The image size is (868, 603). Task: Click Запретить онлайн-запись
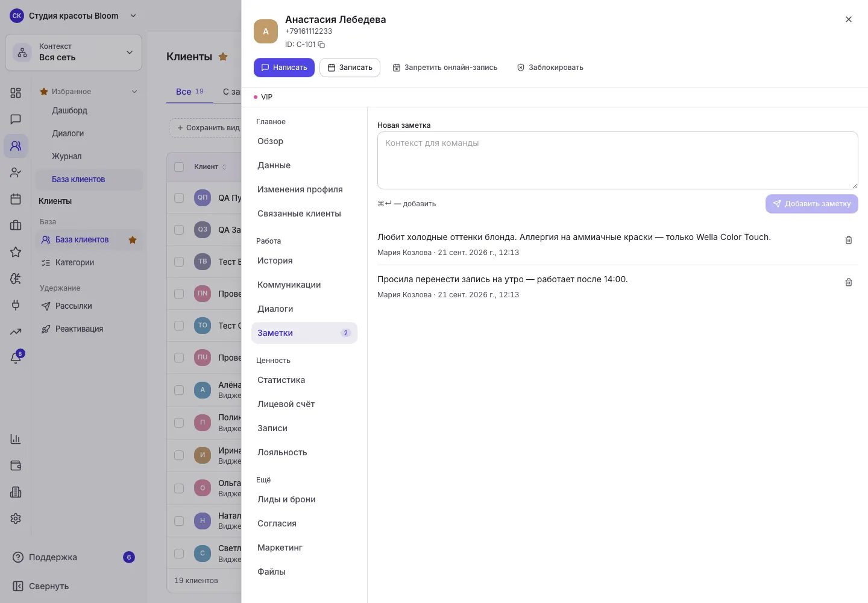445,68
